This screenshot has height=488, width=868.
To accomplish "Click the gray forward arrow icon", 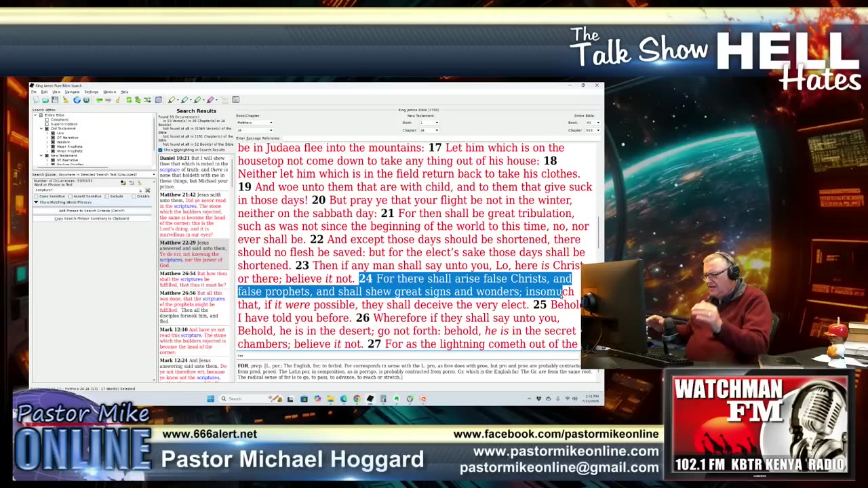I will pyautogui.click(x=108, y=100).
